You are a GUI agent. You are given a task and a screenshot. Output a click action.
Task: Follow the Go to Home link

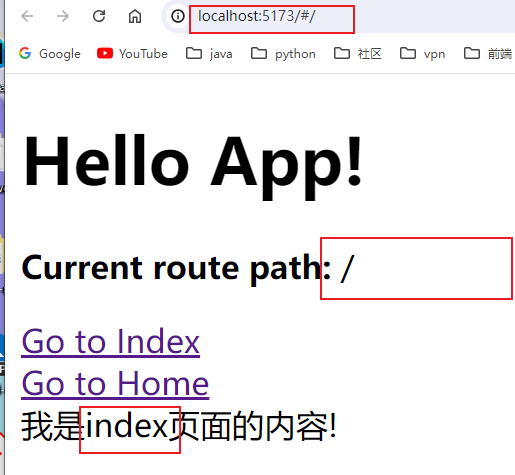[x=115, y=384]
